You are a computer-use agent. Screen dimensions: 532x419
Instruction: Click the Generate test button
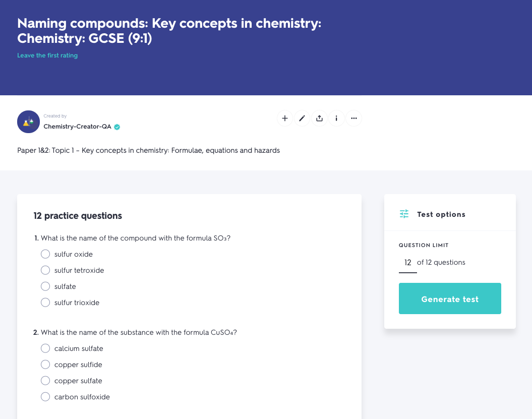(x=450, y=298)
